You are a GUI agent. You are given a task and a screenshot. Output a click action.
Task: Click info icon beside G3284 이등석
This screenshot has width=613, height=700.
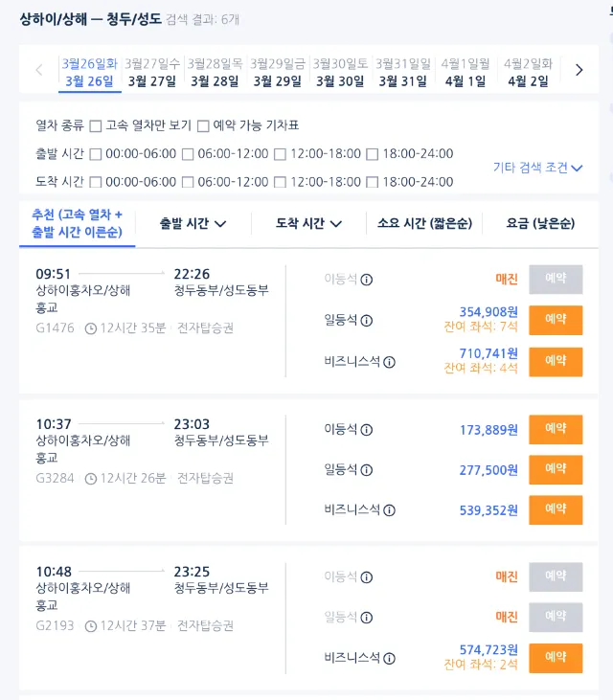point(367,429)
